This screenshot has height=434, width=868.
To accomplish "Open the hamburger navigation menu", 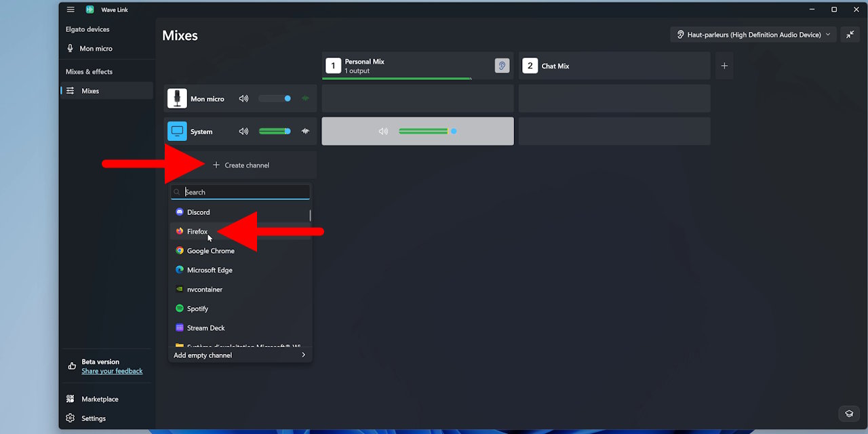I will [71, 9].
